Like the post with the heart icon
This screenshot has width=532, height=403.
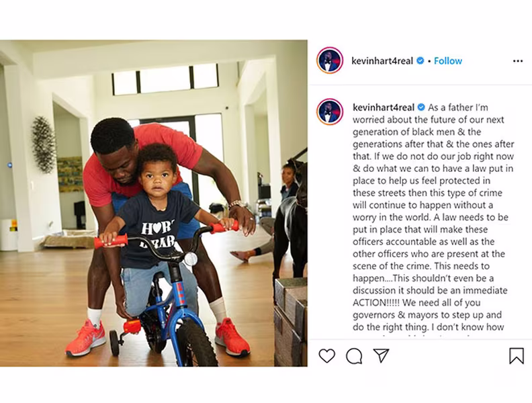tap(326, 356)
